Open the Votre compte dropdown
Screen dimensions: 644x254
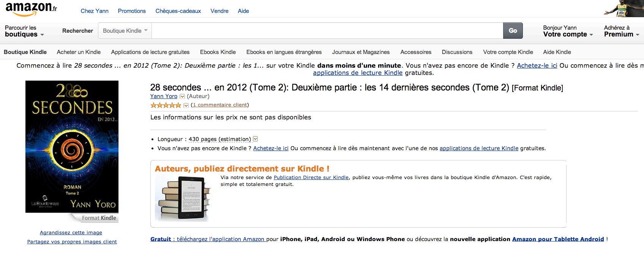[x=568, y=31]
